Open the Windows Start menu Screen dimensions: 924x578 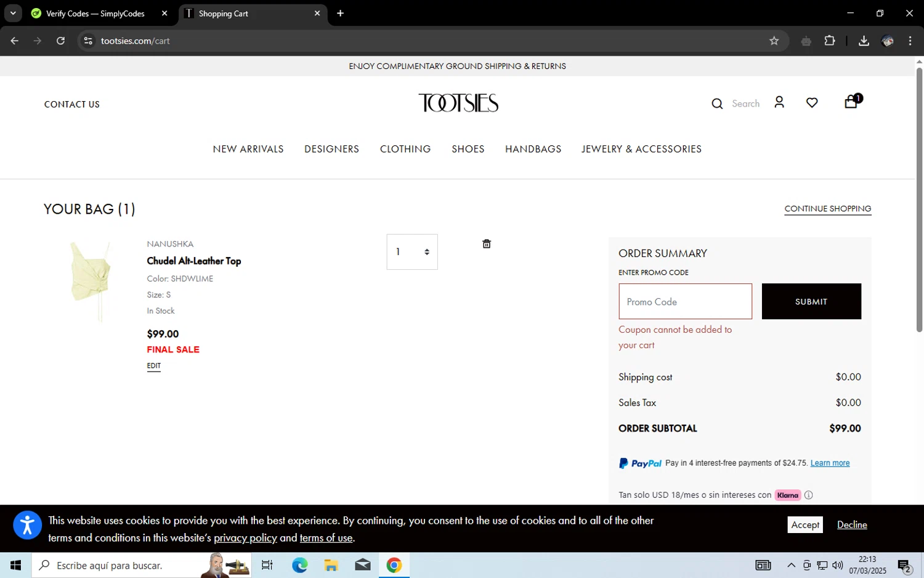(x=15, y=565)
